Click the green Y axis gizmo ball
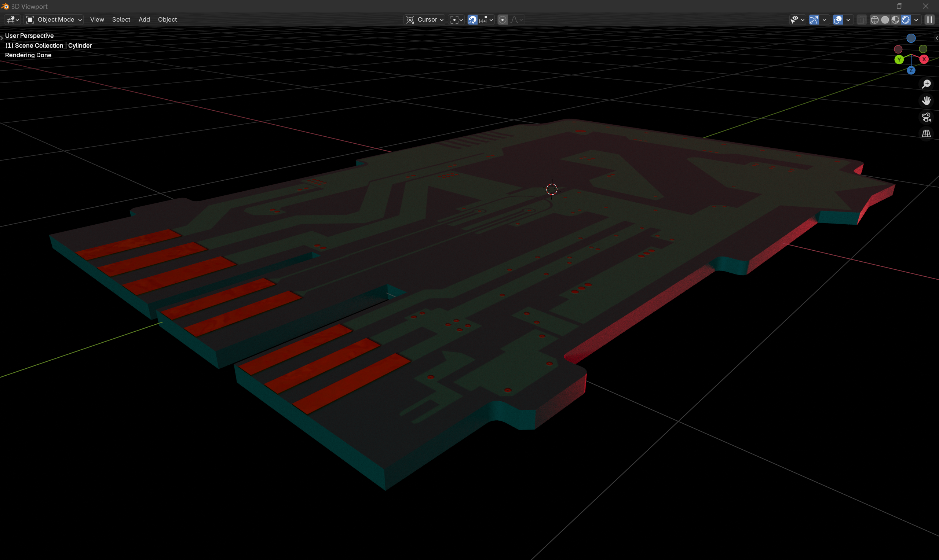Viewport: 939px width, 560px height. [899, 59]
